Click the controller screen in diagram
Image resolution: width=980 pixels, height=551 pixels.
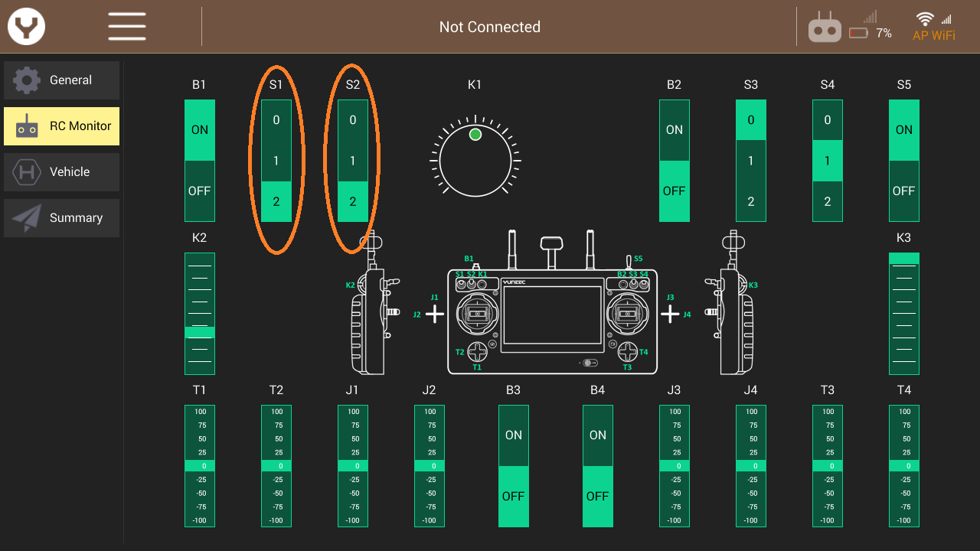click(551, 315)
